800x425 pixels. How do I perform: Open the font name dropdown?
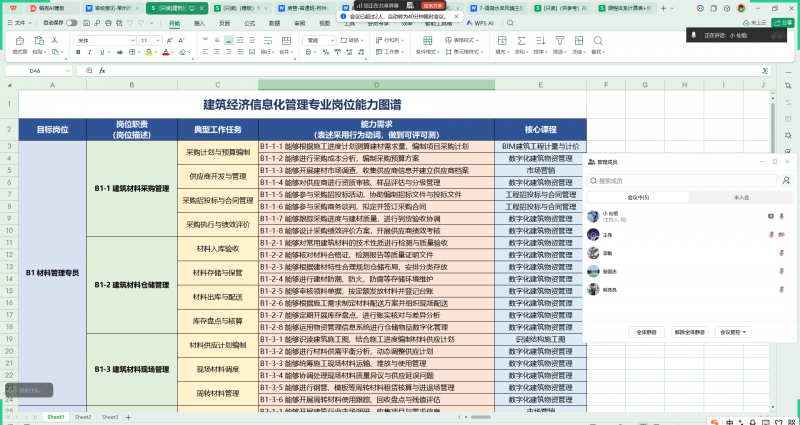click(133, 40)
